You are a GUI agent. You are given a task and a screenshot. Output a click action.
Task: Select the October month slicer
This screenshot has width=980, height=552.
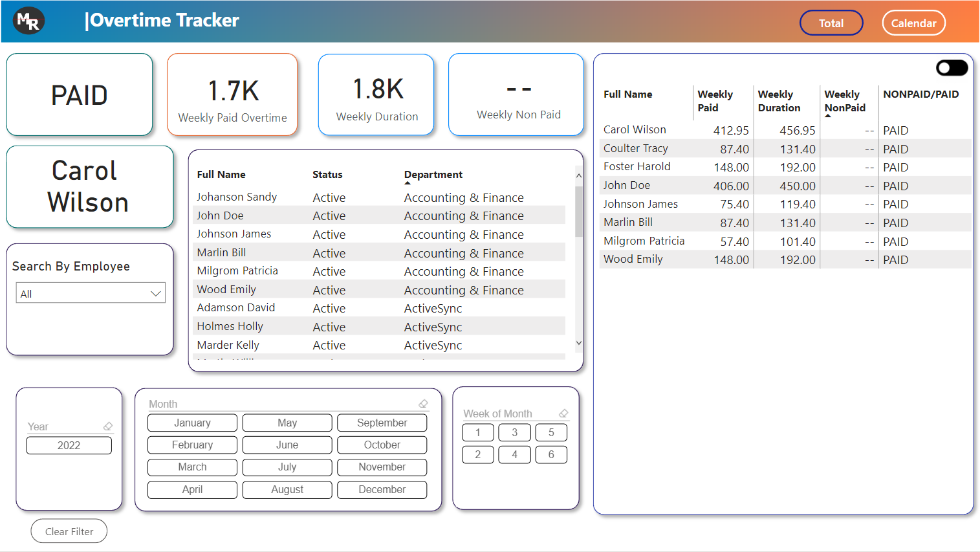[x=382, y=445]
